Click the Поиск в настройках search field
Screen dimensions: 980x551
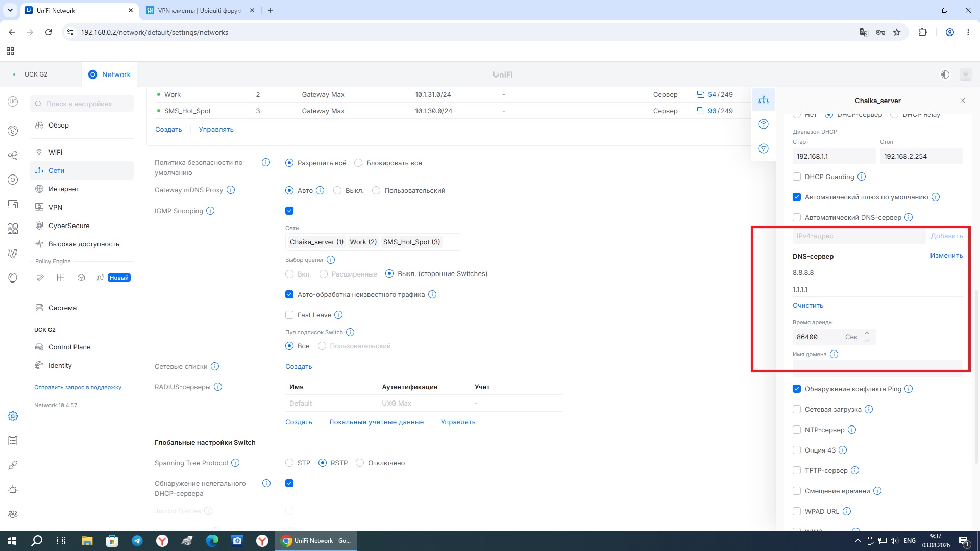[82, 104]
